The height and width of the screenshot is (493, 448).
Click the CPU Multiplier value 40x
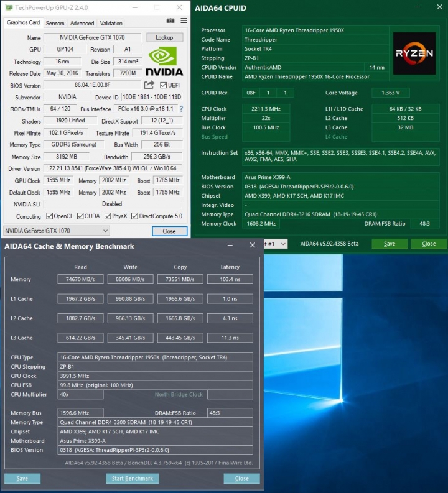tap(80, 394)
